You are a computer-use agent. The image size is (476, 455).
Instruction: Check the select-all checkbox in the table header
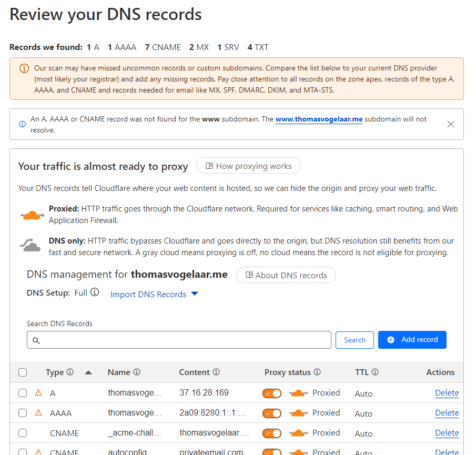23,372
